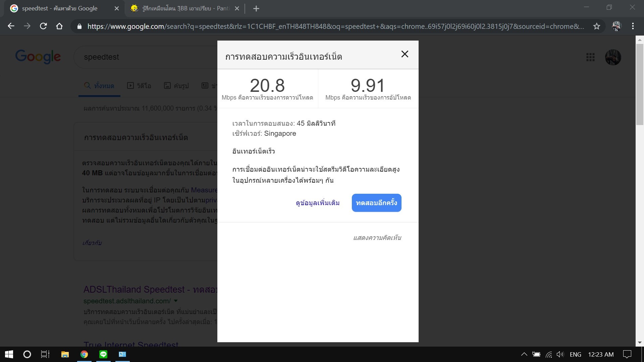Click the blue test again button
Viewport: 644px width, 362px height.
(376, 203)
